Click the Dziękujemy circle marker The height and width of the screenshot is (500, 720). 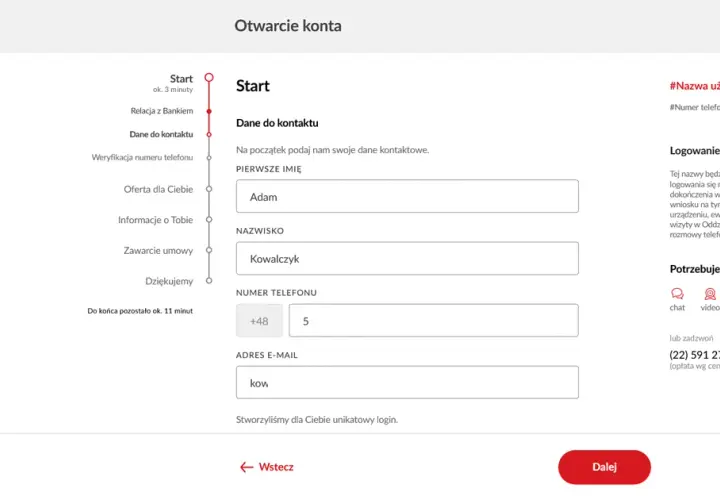(209, 280)
